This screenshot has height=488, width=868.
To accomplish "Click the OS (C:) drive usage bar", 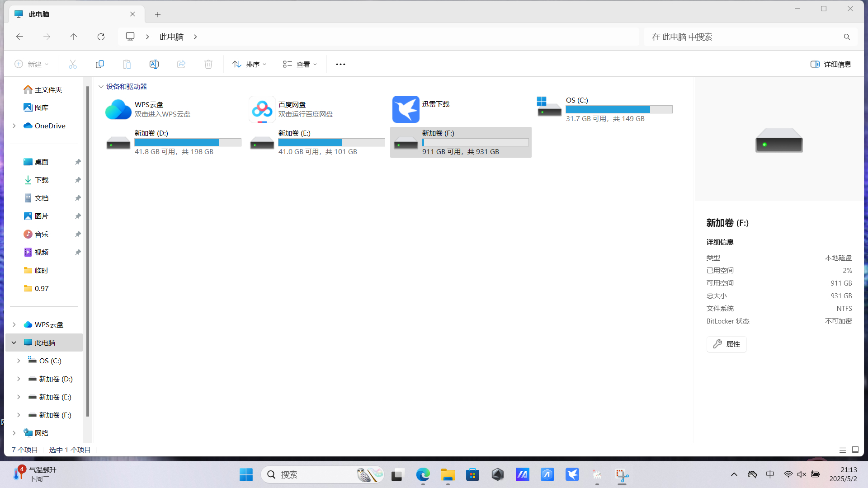I will point(619,109).
